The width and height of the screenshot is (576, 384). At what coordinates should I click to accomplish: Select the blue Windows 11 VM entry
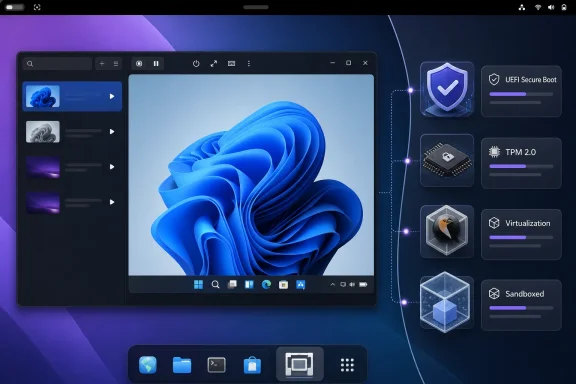click(72, 96)
